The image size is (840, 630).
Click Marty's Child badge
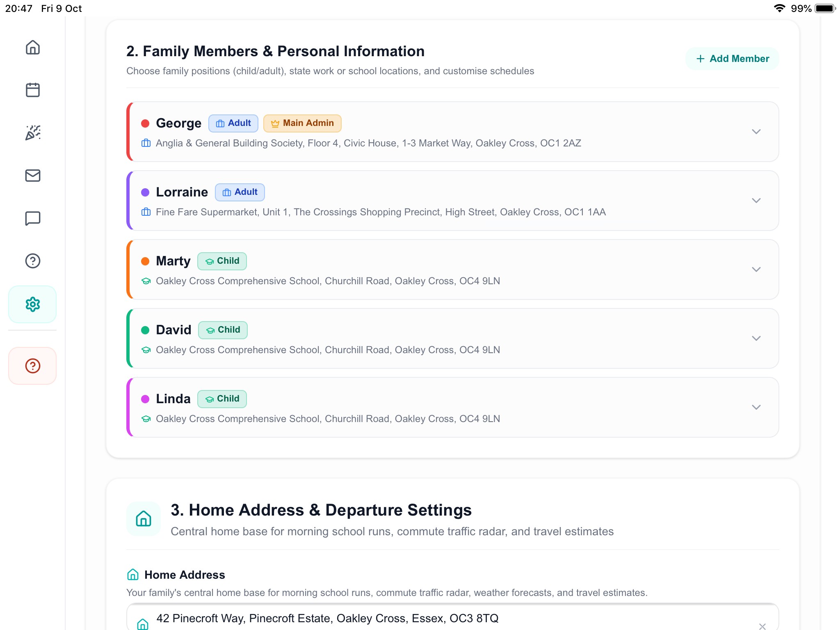[222, 261]
